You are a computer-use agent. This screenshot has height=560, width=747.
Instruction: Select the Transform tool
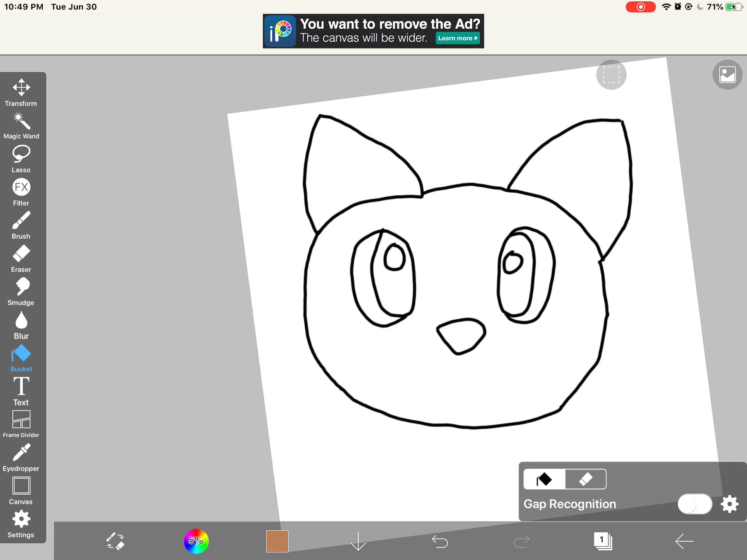[x=21, y=93]
